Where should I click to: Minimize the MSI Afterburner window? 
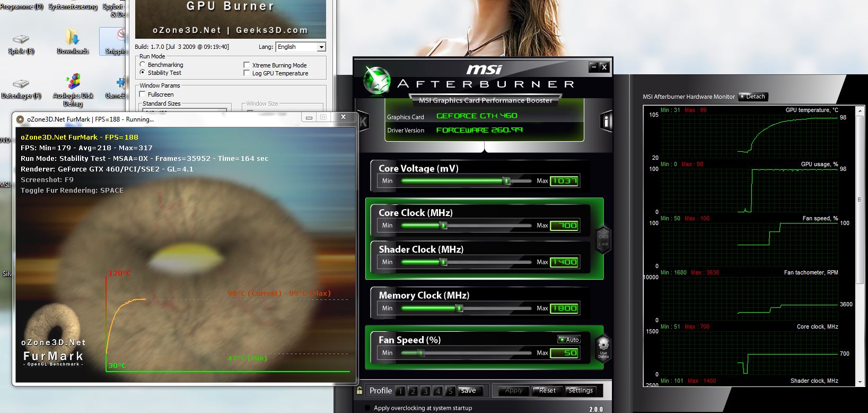(593, 67)
